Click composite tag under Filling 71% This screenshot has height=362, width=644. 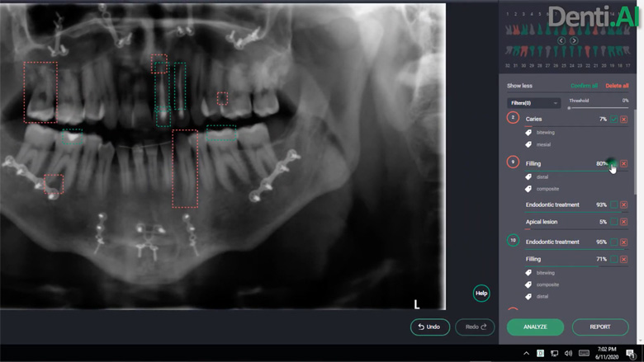coord(547,284)
